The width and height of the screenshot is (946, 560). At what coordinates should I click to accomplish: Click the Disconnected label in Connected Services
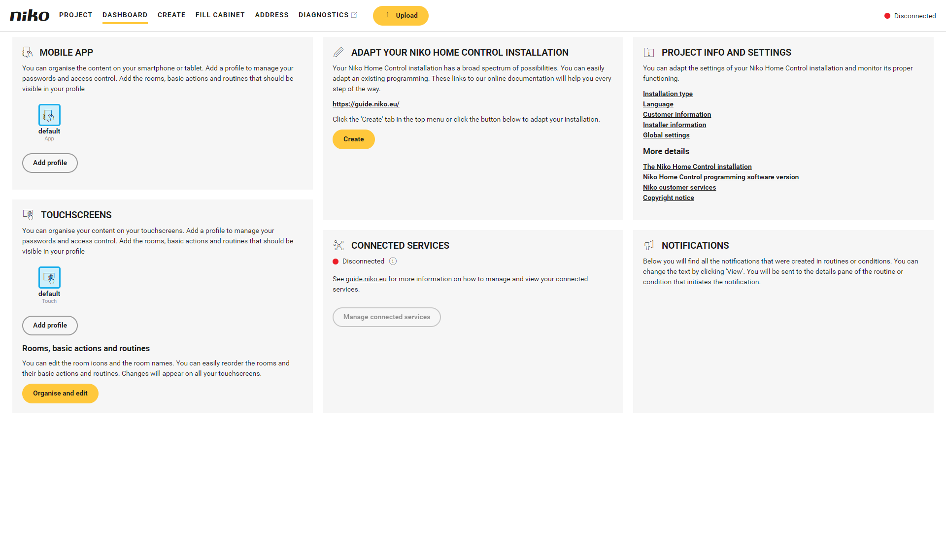(363, 261)
